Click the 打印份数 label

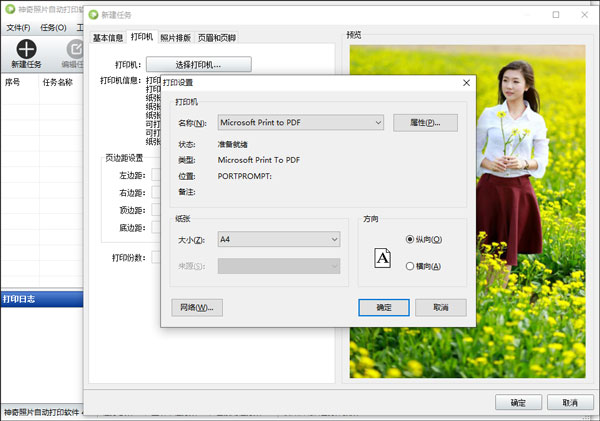(x=129, y=258)
